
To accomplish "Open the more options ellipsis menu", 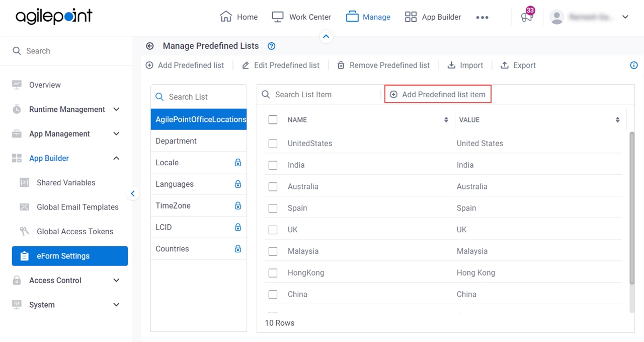I will pos(482,17).
